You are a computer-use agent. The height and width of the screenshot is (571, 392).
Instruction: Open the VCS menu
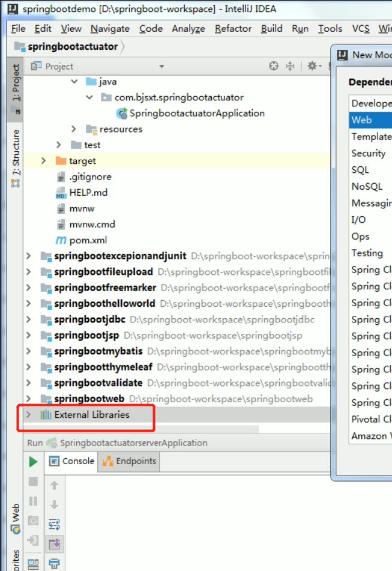[x=361, y=28]
